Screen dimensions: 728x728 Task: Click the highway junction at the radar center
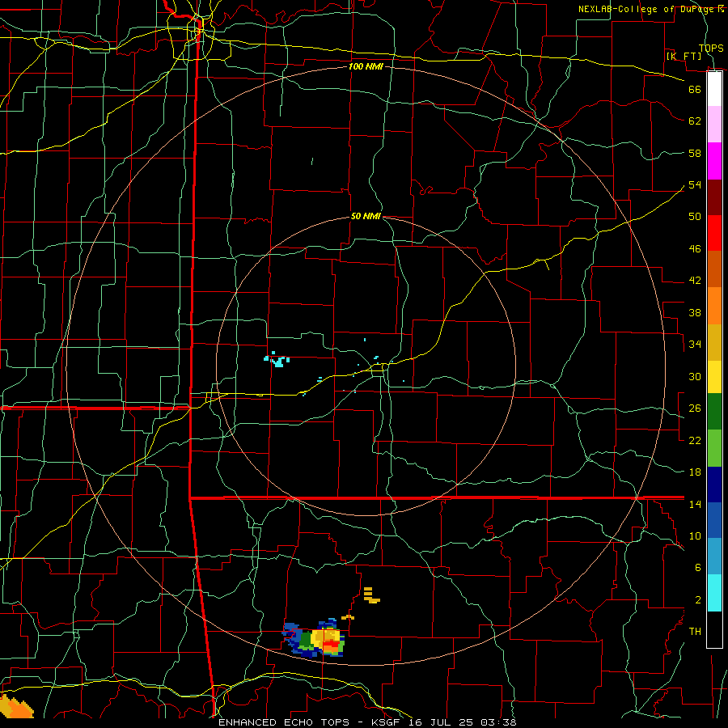pyautogui.click(x=380, y=366)
